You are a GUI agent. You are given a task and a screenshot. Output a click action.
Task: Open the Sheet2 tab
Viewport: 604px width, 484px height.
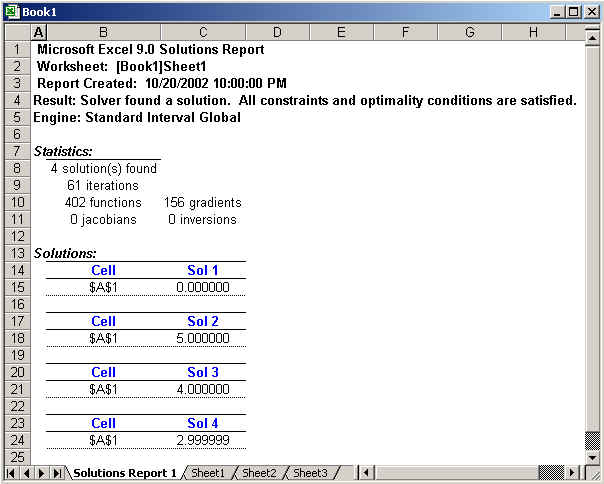[x=259, y=473]
